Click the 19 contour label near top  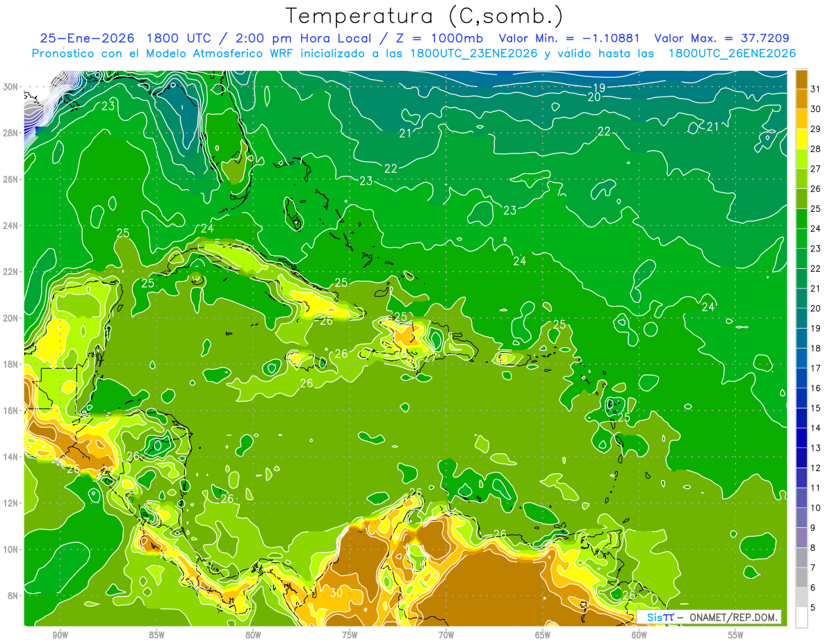click(599, 87)
